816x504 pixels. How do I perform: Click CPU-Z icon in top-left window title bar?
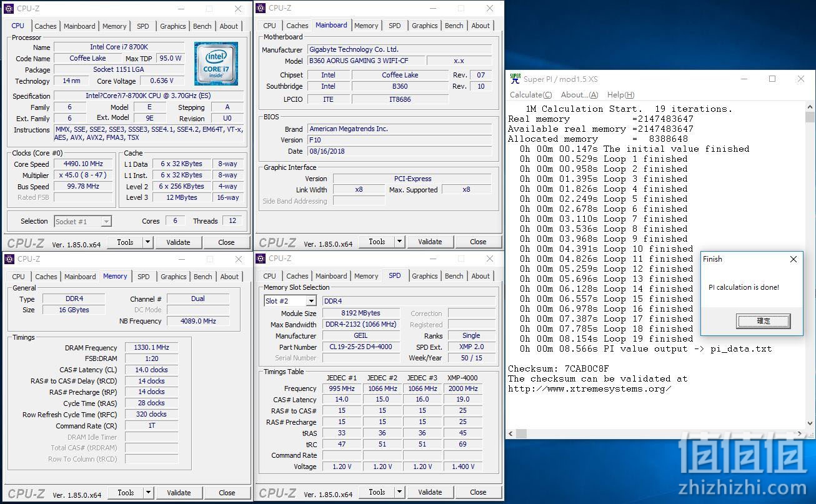click(9, 9)
